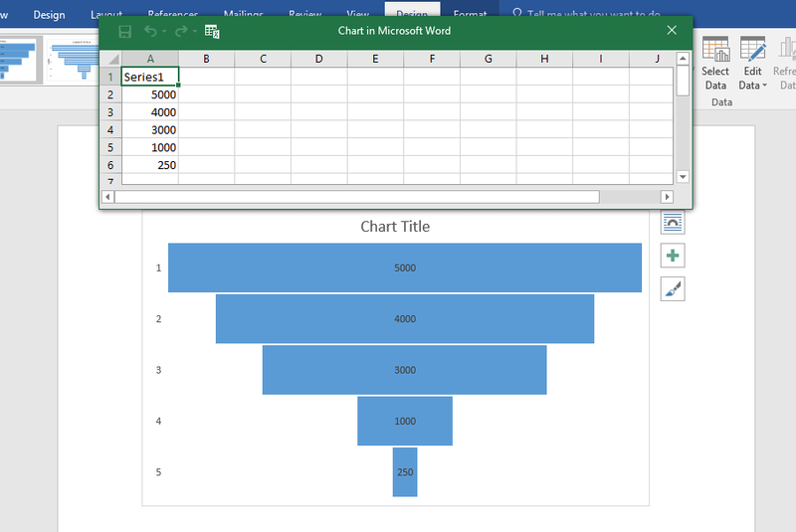Click cell A1 containing Series1
Viewport: 796px width, 532px height.
coord(150,77)
